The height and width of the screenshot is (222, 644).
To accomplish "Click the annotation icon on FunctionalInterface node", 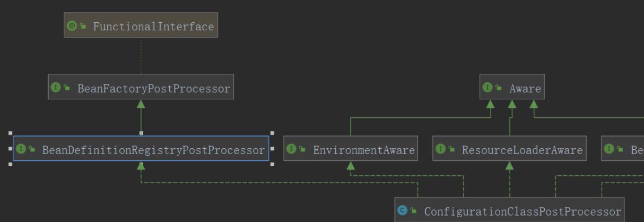I will (73, 25).
